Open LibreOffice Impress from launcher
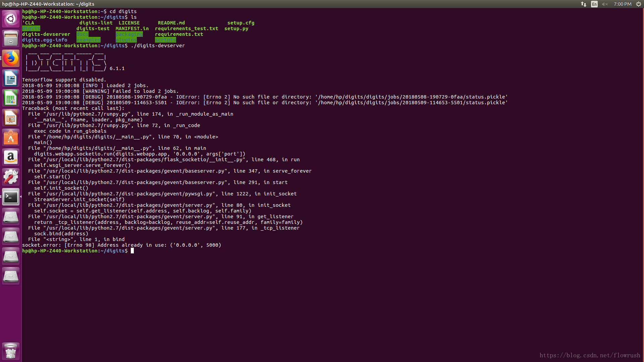This screenshot has width=644, height=362. (11, 118)
